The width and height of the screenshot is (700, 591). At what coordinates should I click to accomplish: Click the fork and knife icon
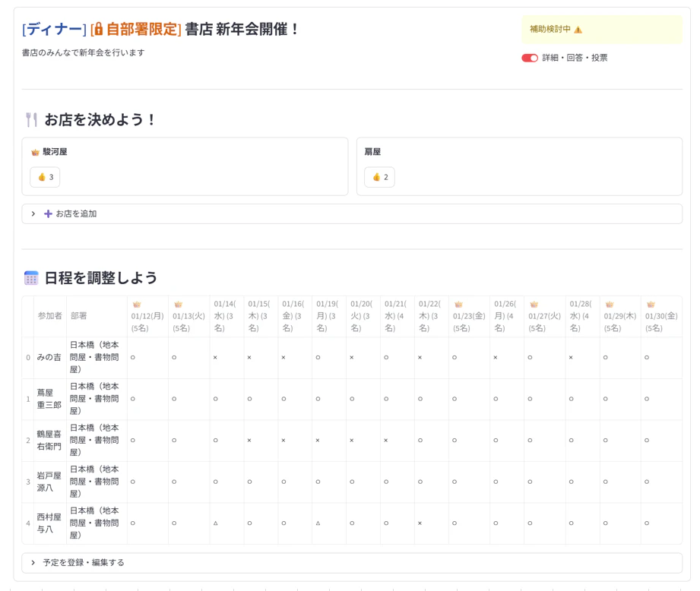coord(31,119)
